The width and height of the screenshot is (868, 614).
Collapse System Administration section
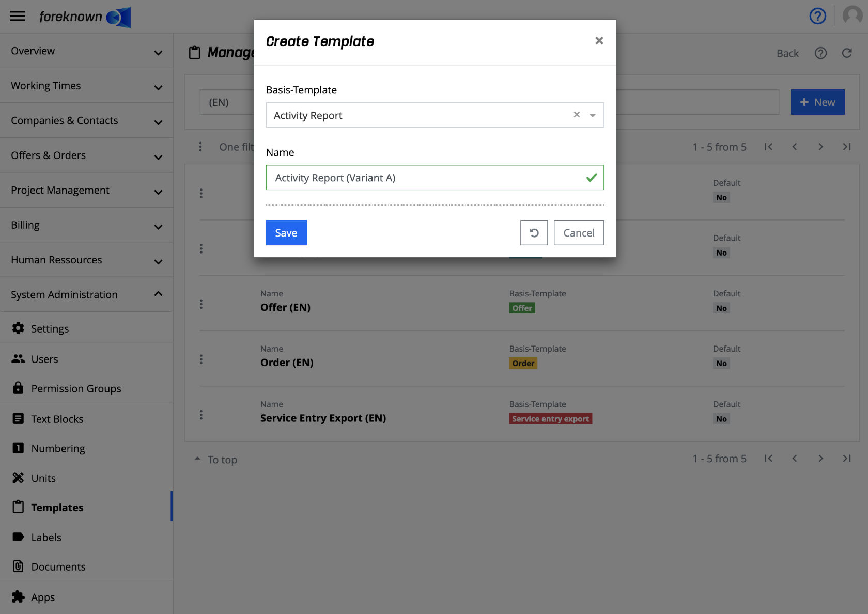coord(86,295)
